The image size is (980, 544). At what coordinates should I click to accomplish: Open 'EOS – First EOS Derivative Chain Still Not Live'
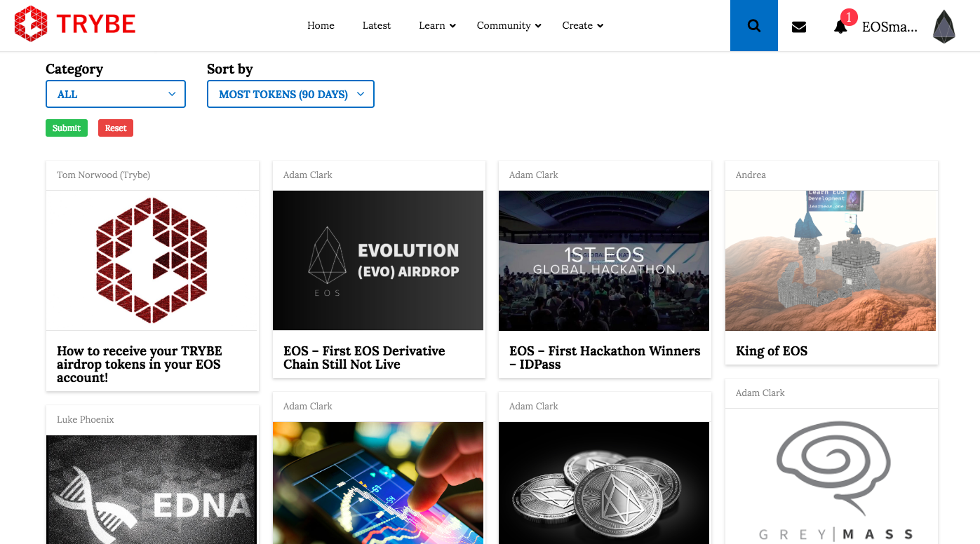[x=364, y=358]
